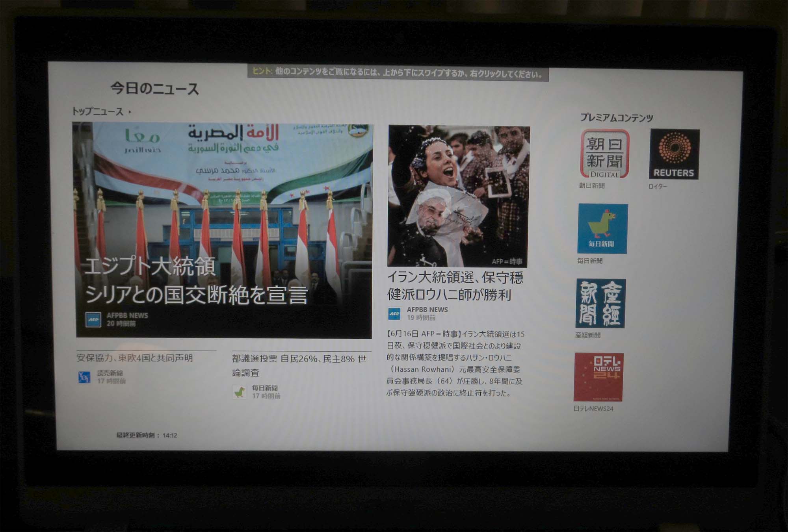Click Mainichi duck icon under poll story
This screenshot has width=788, height=532.
coord(240,392)
